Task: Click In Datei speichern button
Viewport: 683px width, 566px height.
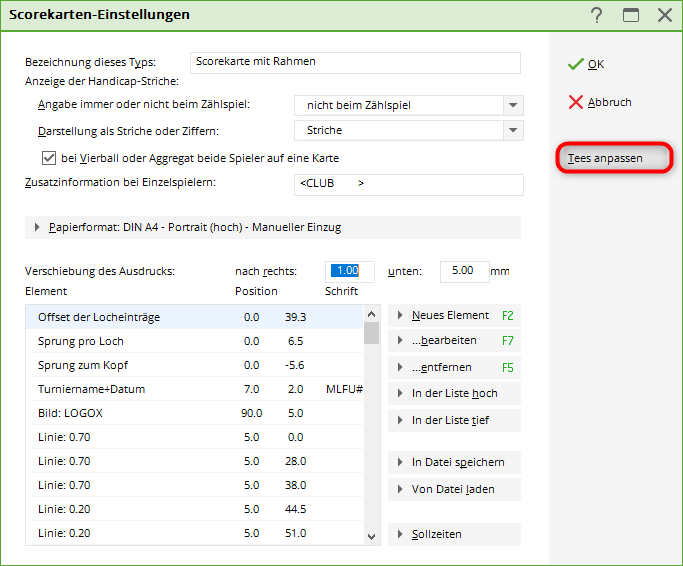Action: click(453, 462)
